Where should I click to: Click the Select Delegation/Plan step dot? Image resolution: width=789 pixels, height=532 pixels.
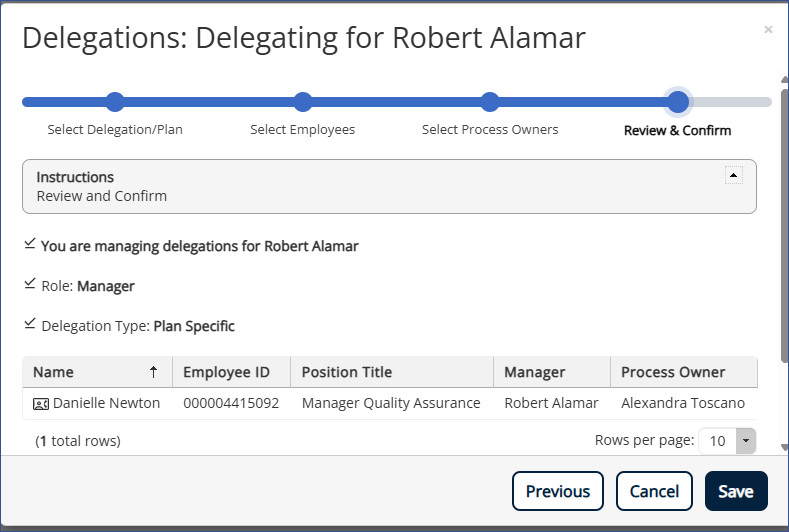coord(115,102)
